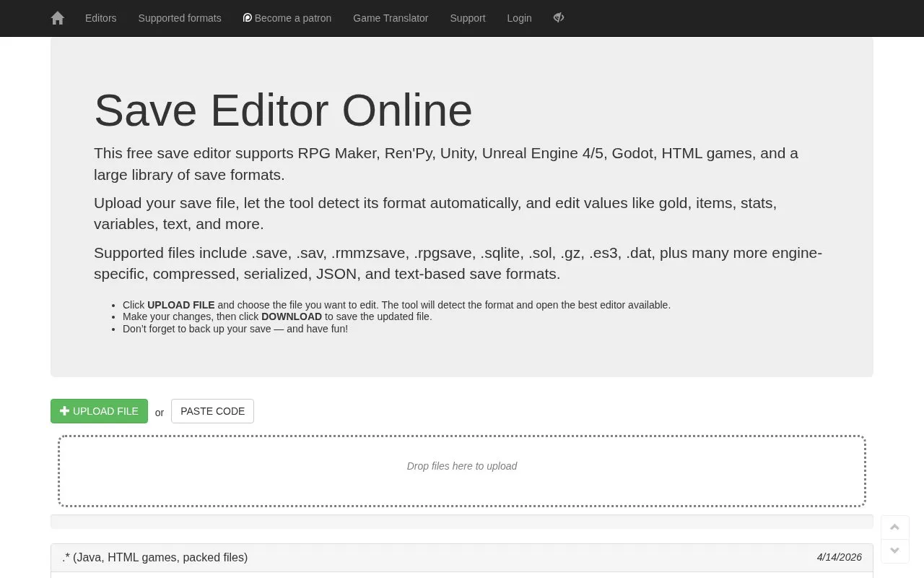Toggle the dark mode icon in navbar

559,18
